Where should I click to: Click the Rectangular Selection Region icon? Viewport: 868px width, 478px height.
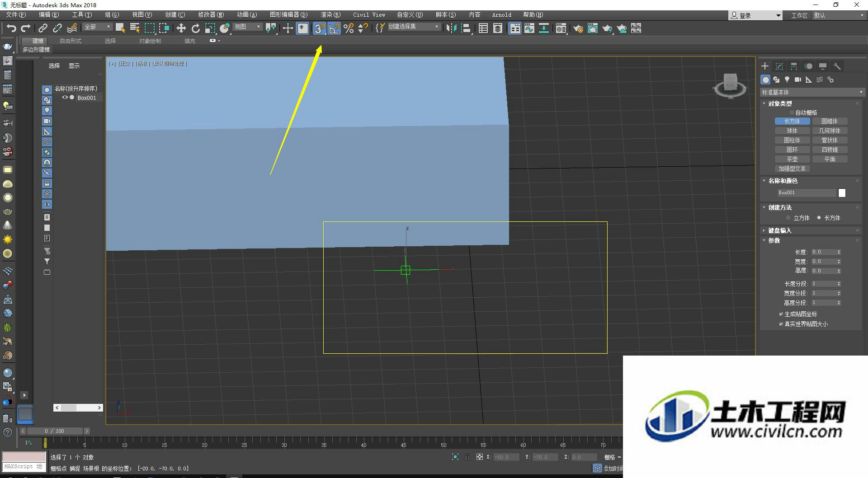coord(149,28)
